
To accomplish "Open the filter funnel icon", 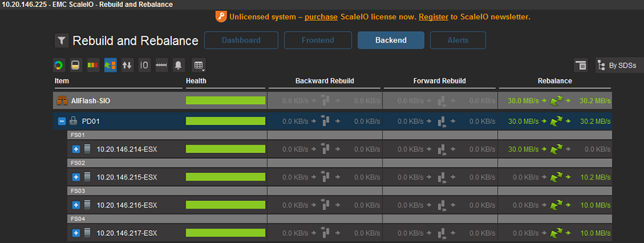I will (61, 41).
